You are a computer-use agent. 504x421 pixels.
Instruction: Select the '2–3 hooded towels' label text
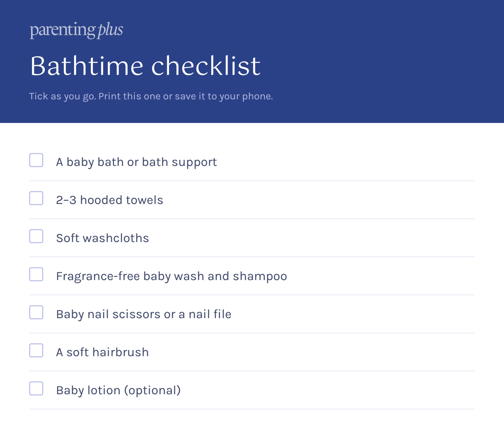(x=110, y=200)
